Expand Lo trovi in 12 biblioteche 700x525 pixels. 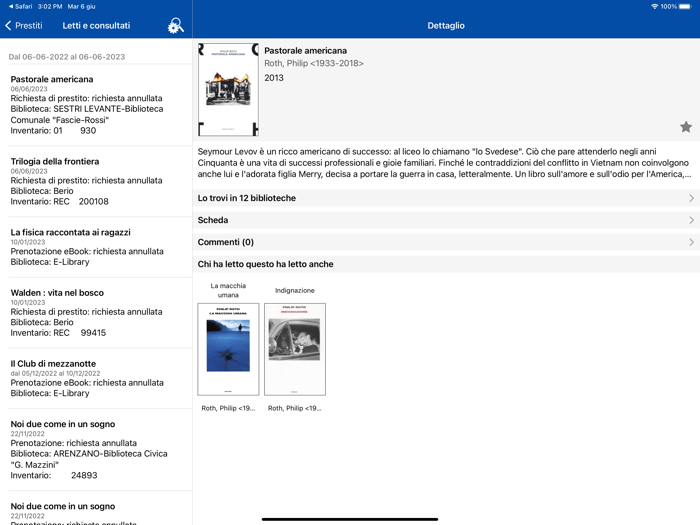pos(446,198)
